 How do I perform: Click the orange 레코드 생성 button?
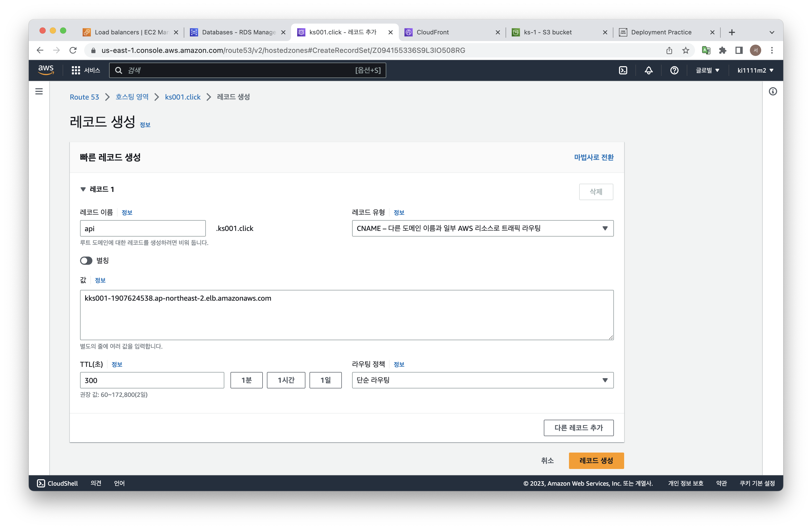(596, 461)
